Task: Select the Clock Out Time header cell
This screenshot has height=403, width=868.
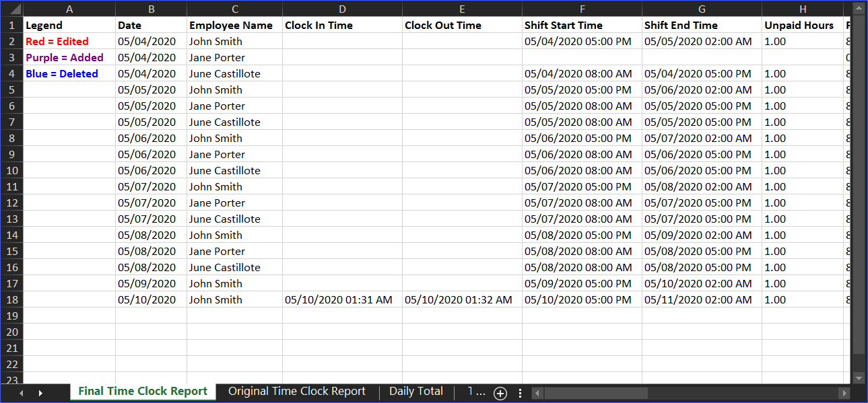Action: click(x=462, y=26)
